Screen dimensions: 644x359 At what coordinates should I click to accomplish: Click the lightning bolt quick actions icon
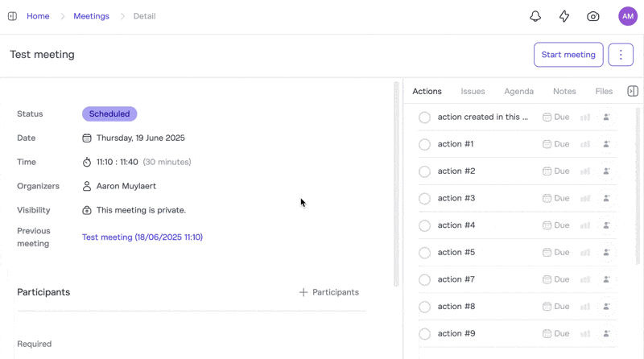point(564,16)
